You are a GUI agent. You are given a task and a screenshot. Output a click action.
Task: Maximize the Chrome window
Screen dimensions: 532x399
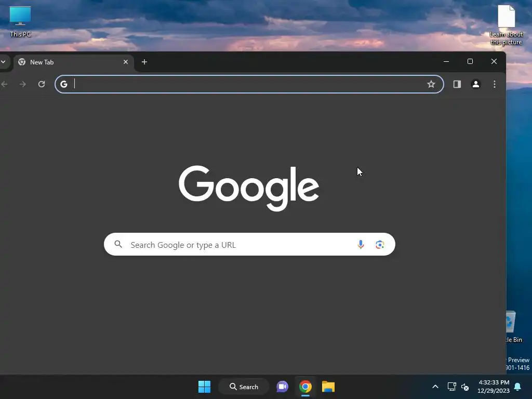tap(470, 61)
